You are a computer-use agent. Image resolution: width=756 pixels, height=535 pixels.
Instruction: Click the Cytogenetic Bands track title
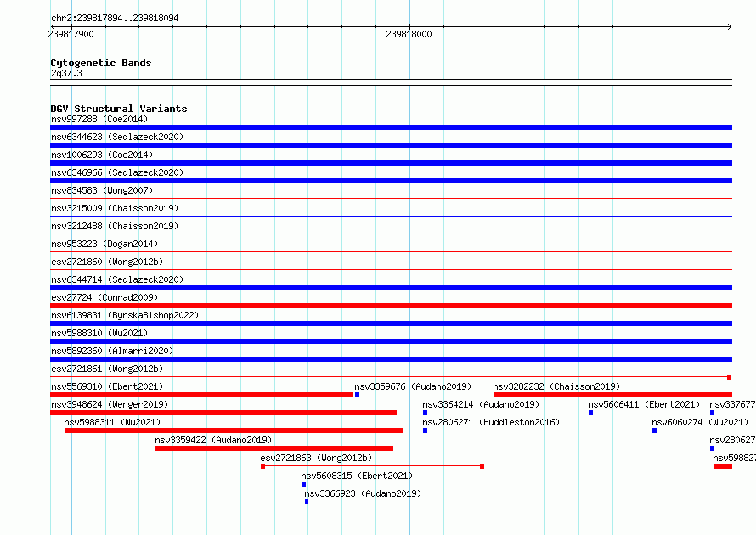click(101, 63)
